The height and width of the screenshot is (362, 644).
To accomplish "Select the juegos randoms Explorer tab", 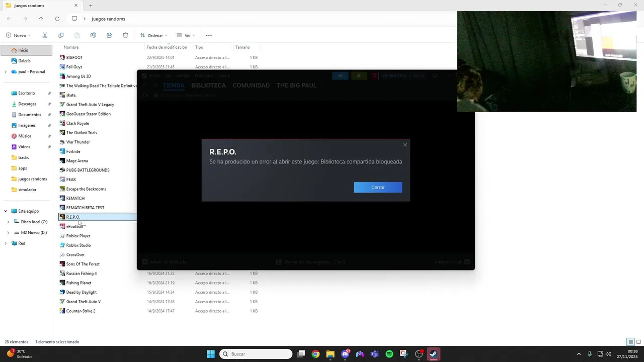I will point(41,6).
